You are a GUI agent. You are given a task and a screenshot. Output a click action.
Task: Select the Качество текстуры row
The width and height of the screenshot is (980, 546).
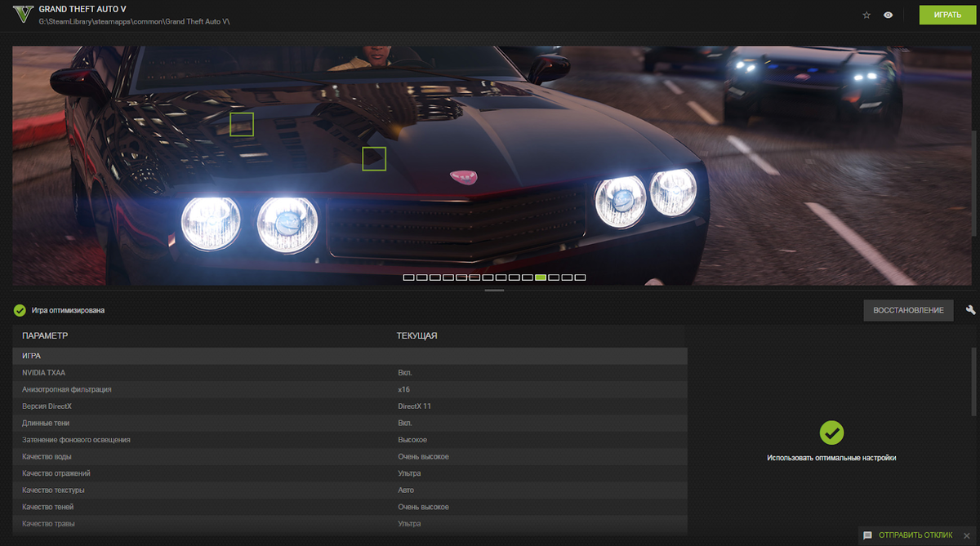pos(350,490)
